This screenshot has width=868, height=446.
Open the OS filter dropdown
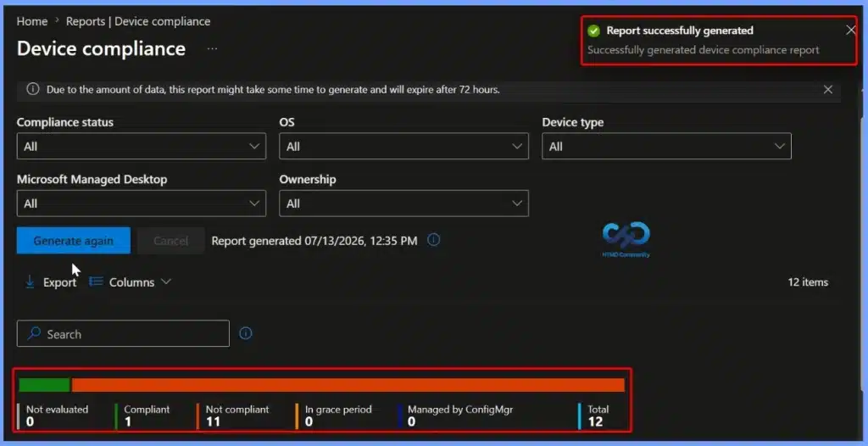[403, 147]
